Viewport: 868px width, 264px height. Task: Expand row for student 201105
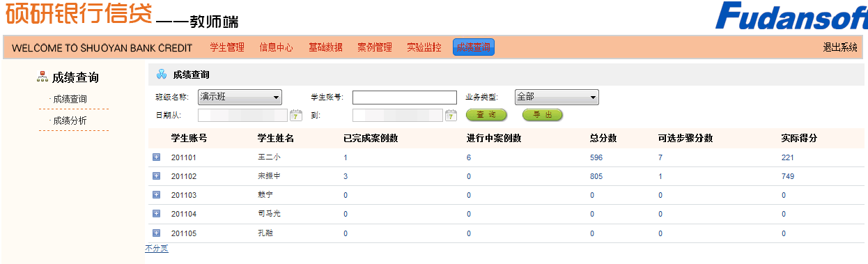pyautogui.click(x=156, y=233)
